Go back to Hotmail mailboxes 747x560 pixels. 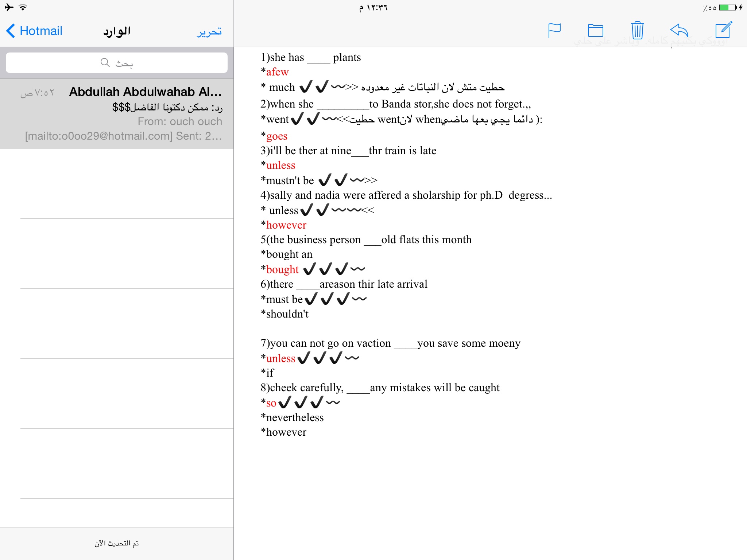34,31
